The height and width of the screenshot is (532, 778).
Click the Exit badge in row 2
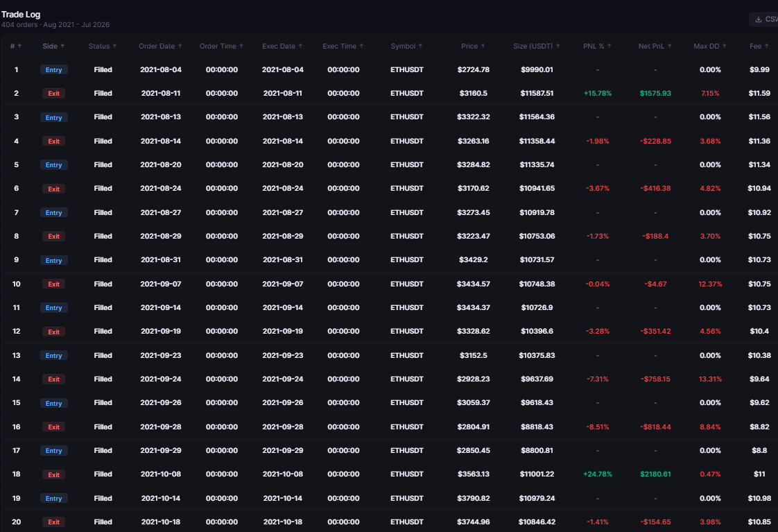[x=53, y=94]
